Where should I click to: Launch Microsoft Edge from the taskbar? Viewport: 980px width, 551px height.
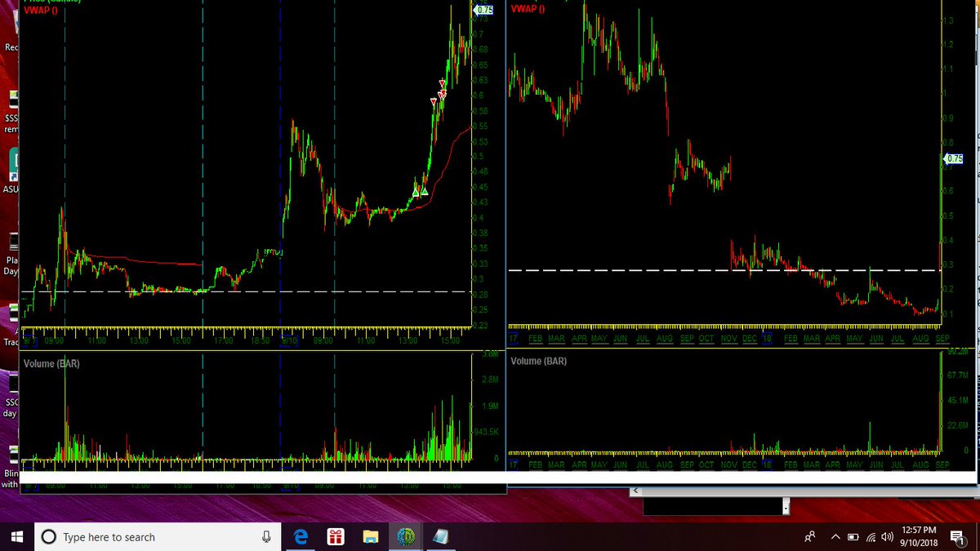click(301, 536)
